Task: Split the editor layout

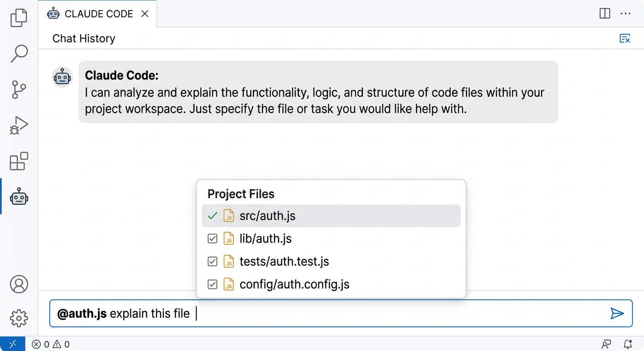Action: click(605, 14)
